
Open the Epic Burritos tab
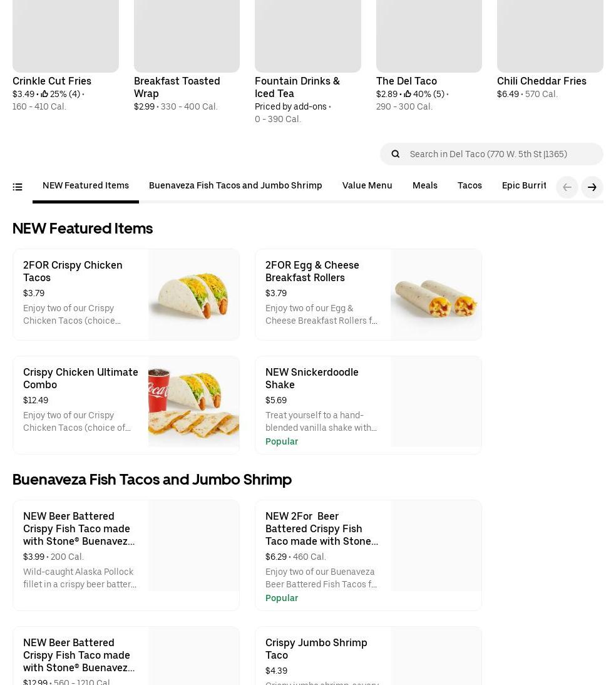(x=525, y=186)
